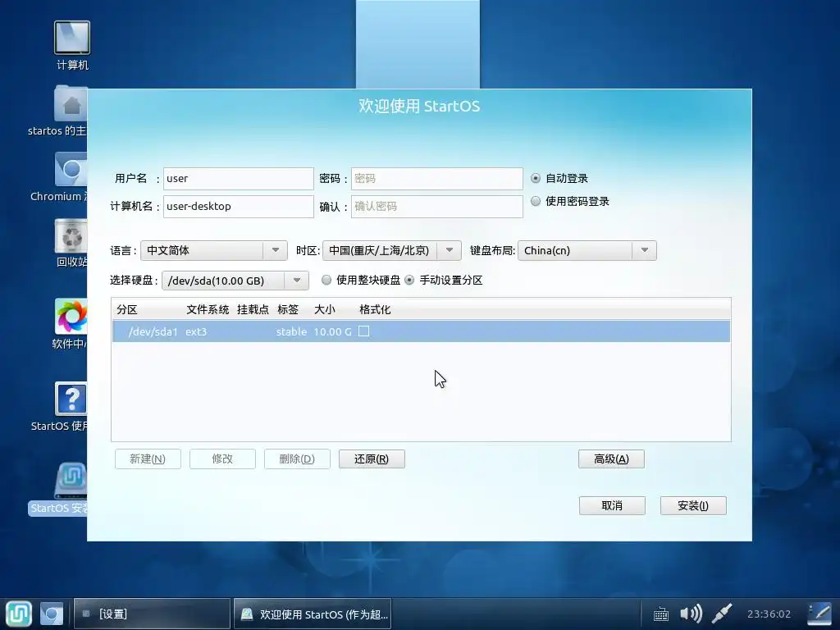Click the 删除(D) button
840x630 pixels.
click(x=297, y=459)
